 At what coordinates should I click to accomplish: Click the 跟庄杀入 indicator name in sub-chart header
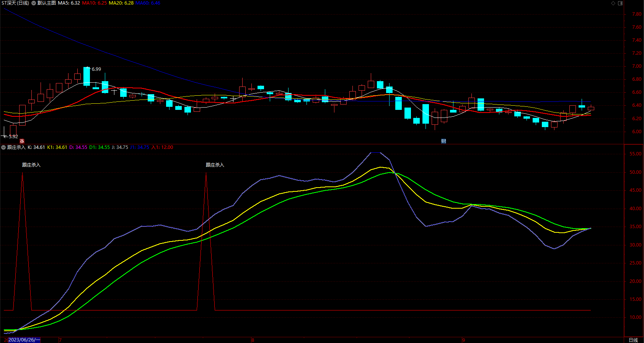[x=16, y=147]
